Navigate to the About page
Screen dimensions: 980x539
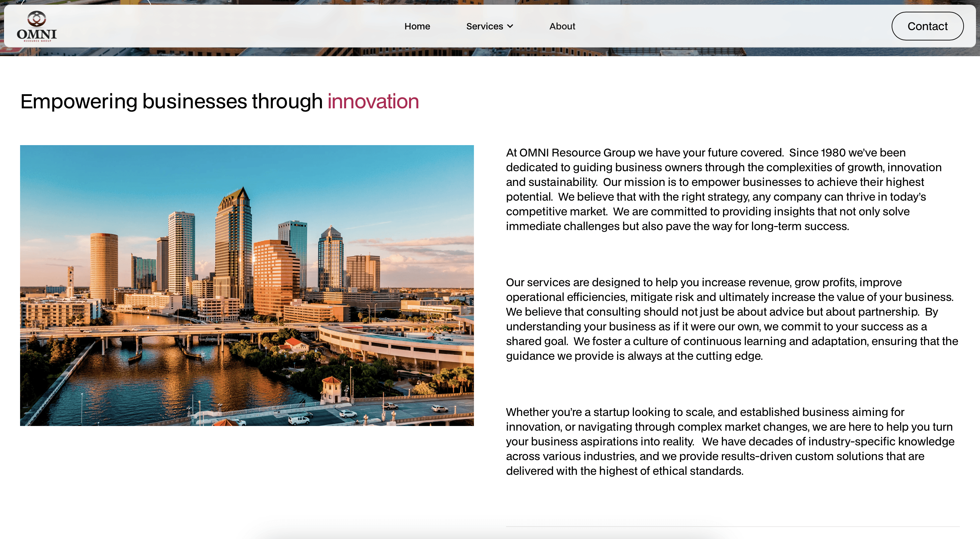tap(562, 26)
